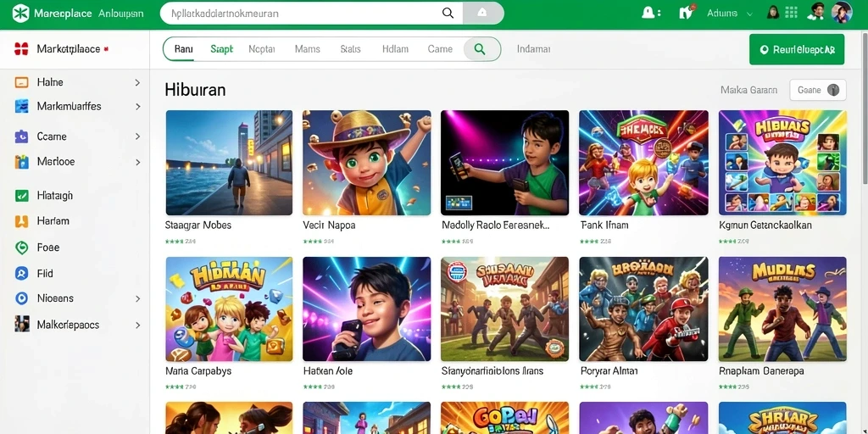Click the blue Flid sidebar icon
The image size is (868, 434).
21,273
